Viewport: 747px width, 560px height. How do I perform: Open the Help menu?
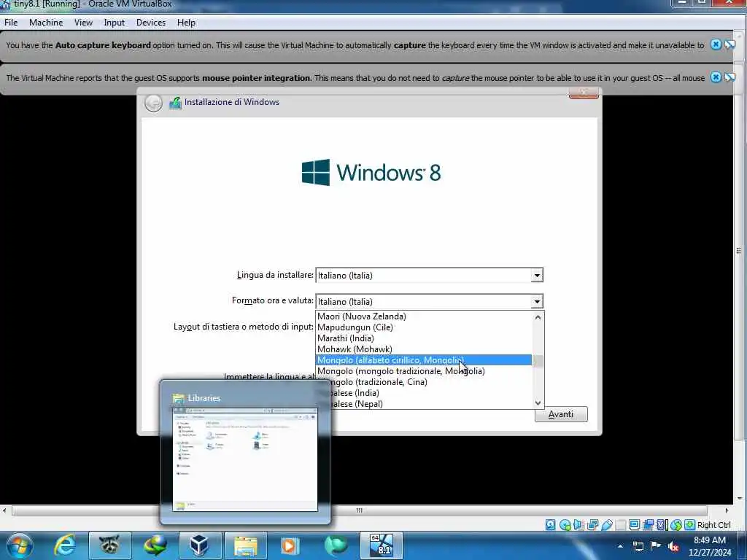tap(186, 23)
